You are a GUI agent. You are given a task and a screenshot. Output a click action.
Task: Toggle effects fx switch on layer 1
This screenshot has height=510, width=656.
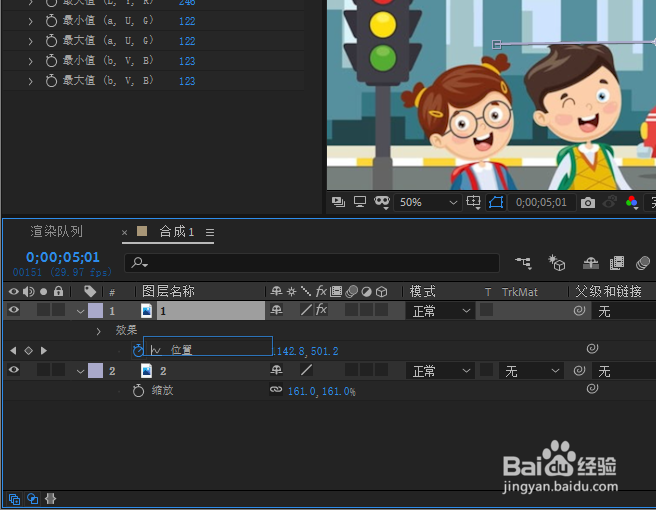click(321, 310)
